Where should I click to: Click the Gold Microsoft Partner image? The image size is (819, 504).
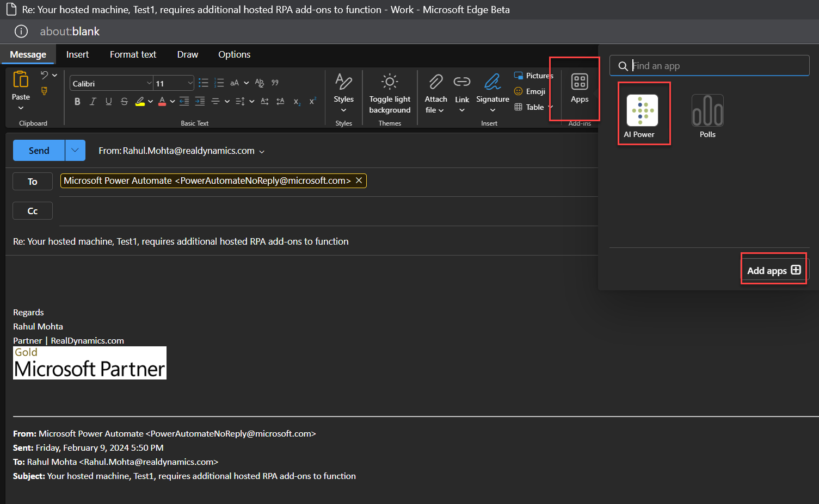point(90,363)
